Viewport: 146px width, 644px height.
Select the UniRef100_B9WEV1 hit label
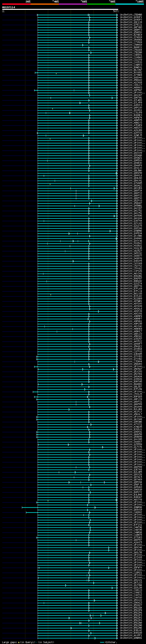tap(131, 67)
